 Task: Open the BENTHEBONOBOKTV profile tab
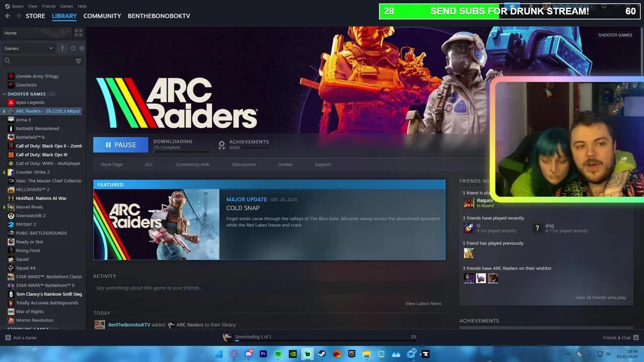click(x=159, y=16)
